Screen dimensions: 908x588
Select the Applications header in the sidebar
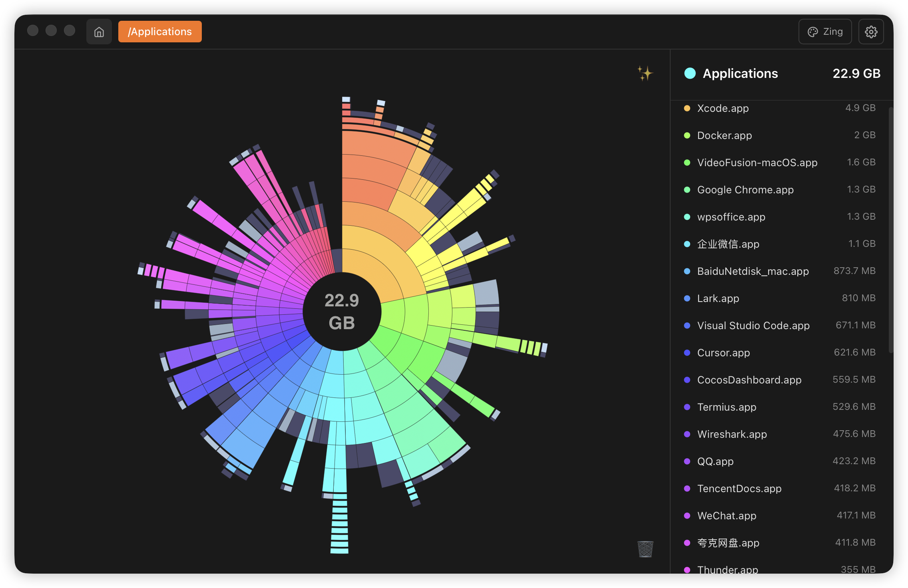coord(741,73)
